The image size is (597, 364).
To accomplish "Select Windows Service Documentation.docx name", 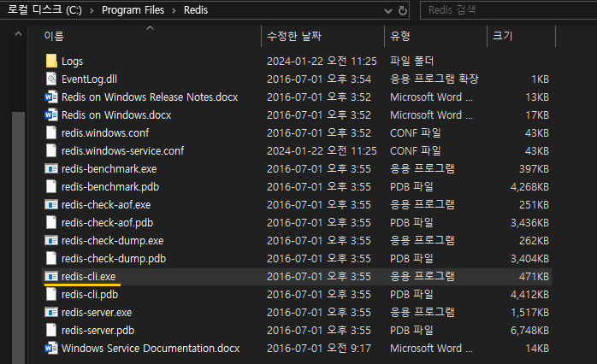I will (151, 348).
